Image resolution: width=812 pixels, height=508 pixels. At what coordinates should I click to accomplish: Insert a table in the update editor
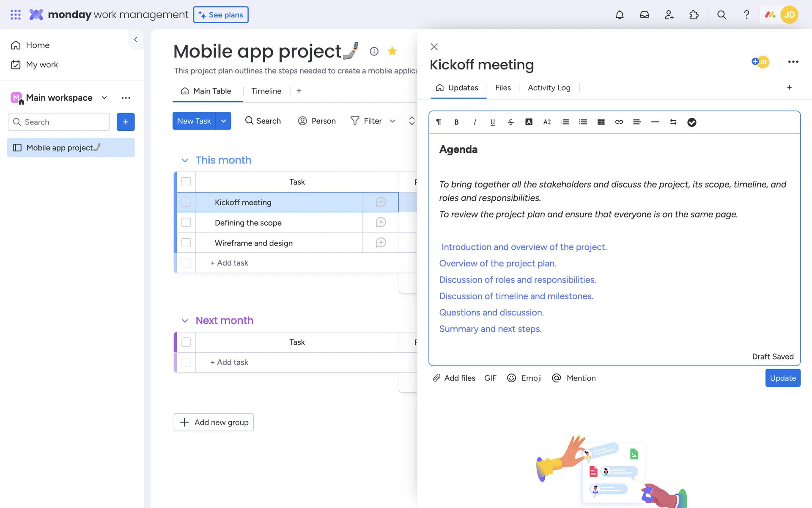click(601, 122)
